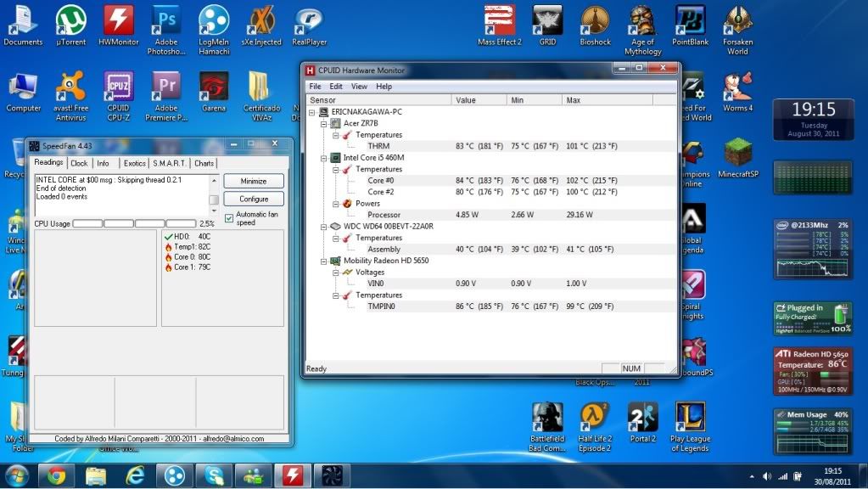
Task: Collapse Temperatures node under Mobility Radeon
Action: (x=335, y=295)
